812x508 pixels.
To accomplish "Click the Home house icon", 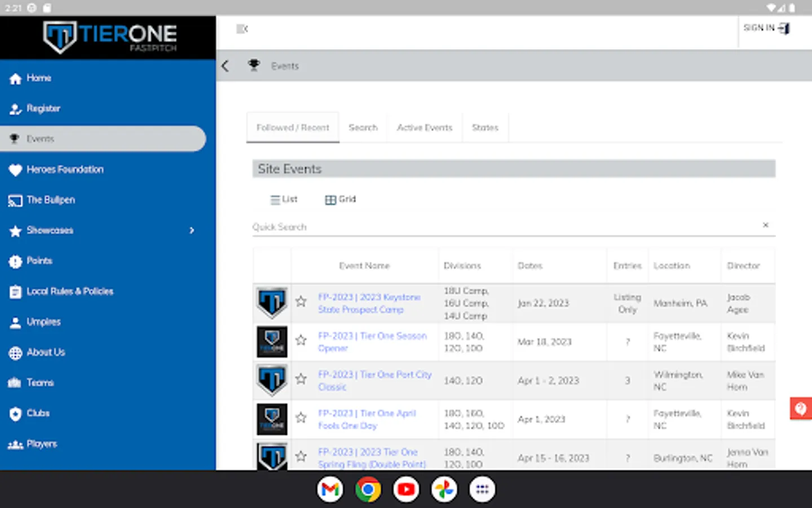I will (15, 78).
